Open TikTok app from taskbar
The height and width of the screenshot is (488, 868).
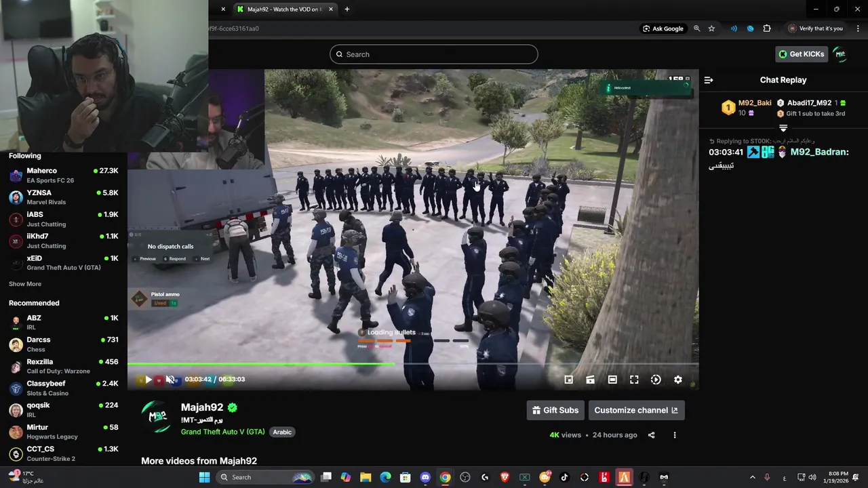click(x=564, y=477)
